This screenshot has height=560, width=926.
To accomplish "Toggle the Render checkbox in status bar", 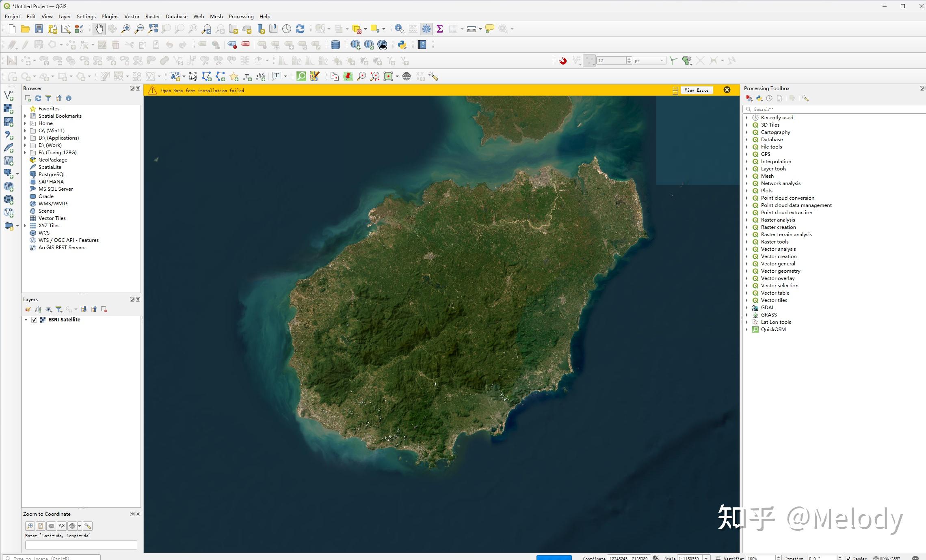I will pos(848,558).
